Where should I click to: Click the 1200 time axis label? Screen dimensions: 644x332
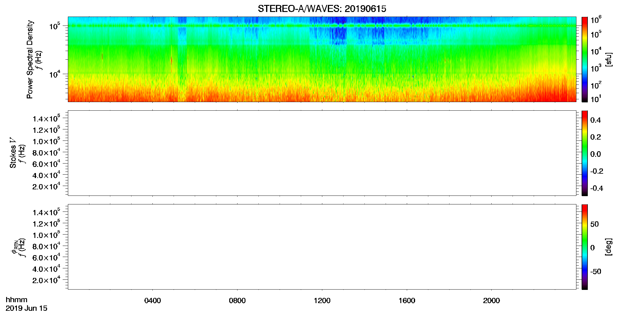pos(322,301)
